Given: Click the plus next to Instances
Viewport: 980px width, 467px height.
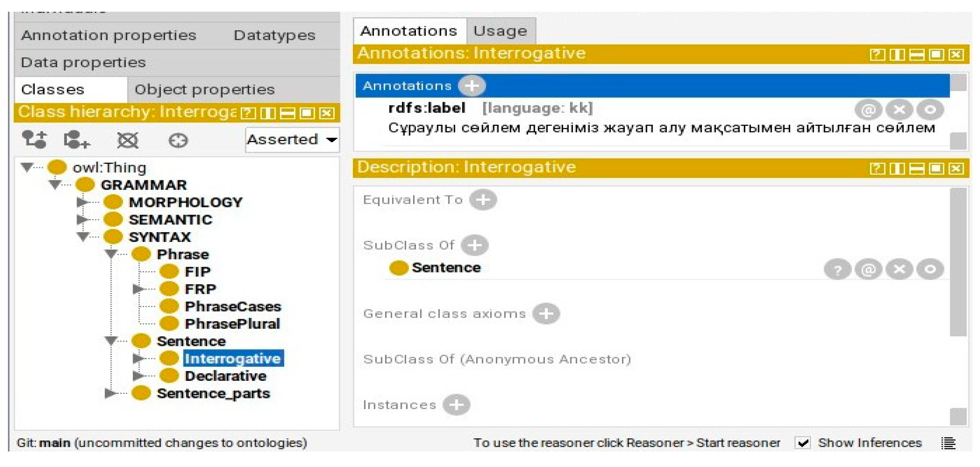Looking at the screenshot, I should pyautogui.click(x=456, y=405).
